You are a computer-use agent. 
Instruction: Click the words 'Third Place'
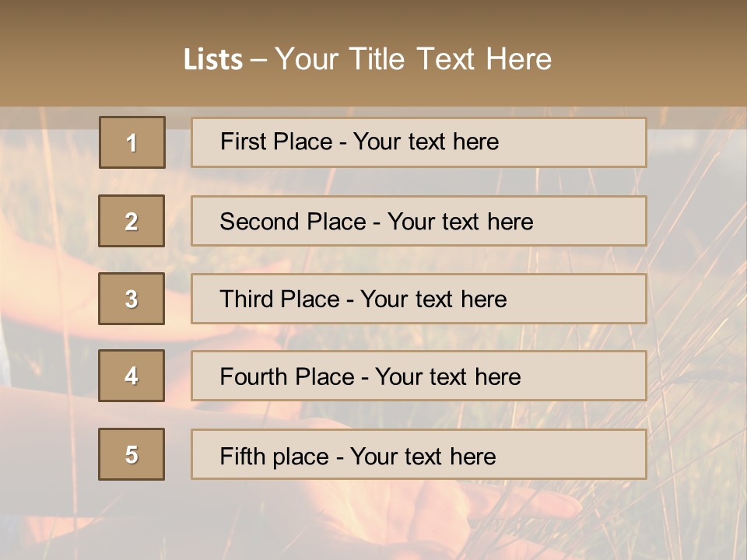coord(280,299)
